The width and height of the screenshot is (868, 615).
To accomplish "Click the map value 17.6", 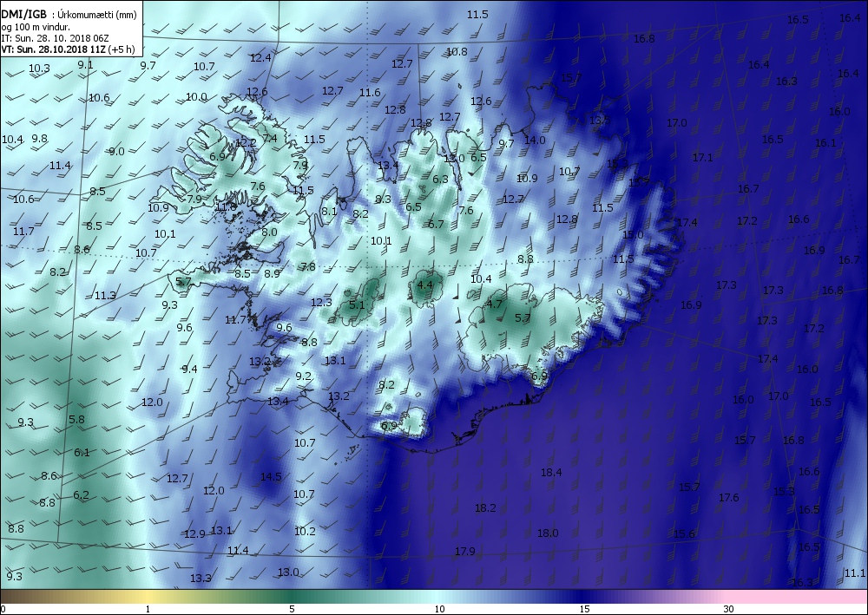I will click(728, 497).
